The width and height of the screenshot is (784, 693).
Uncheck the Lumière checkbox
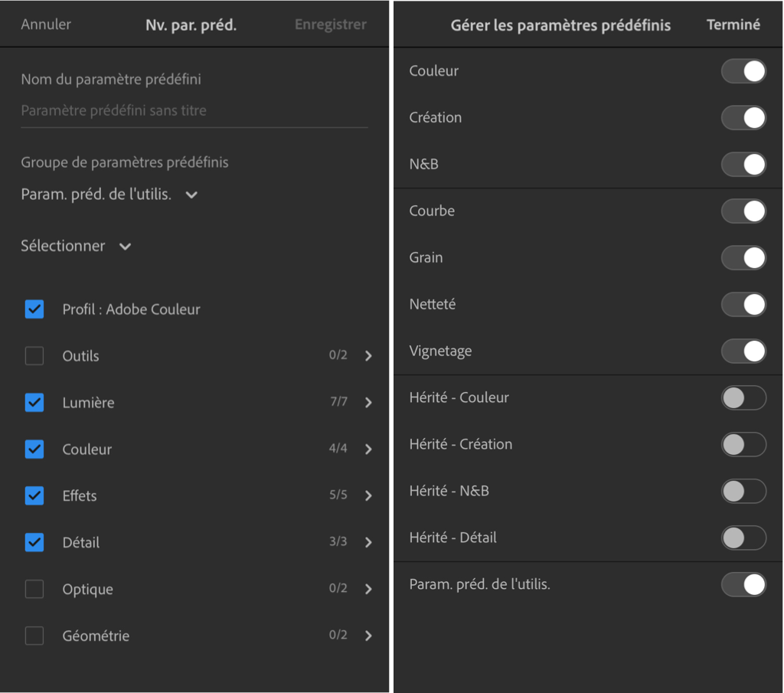[34, 403]
